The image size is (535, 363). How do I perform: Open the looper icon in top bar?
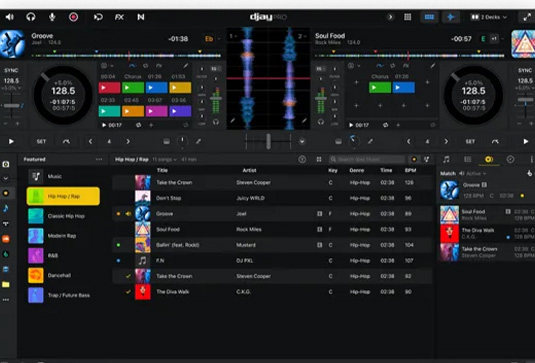click(x=98, y=17)
